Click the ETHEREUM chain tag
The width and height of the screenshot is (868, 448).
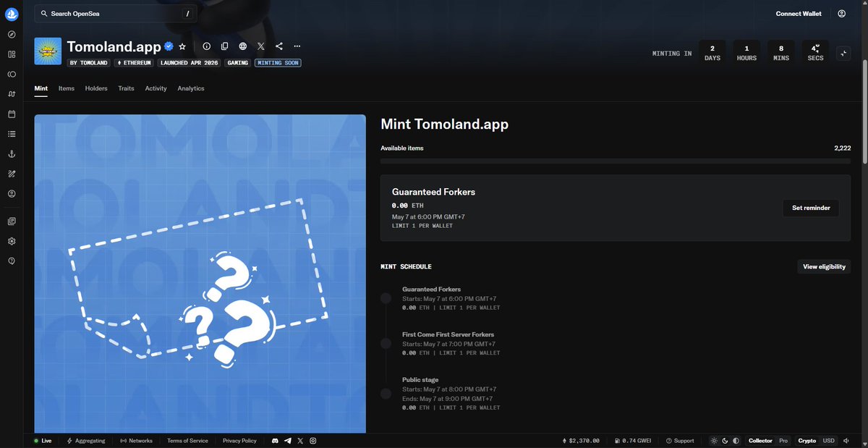coord(135,63)
